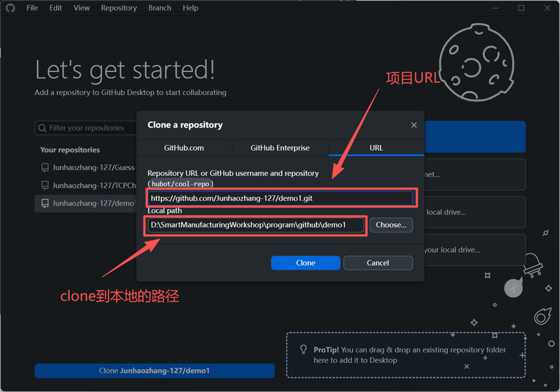
Task: Click the 'Your repositories' heading
Action: [x=70, y=150]
